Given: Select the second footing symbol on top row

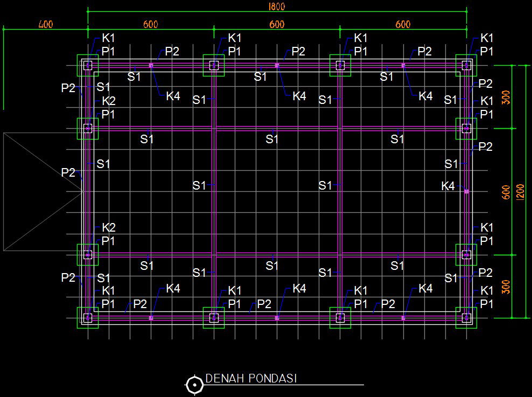Looking at the screenshot, I should tap(213, 66).
